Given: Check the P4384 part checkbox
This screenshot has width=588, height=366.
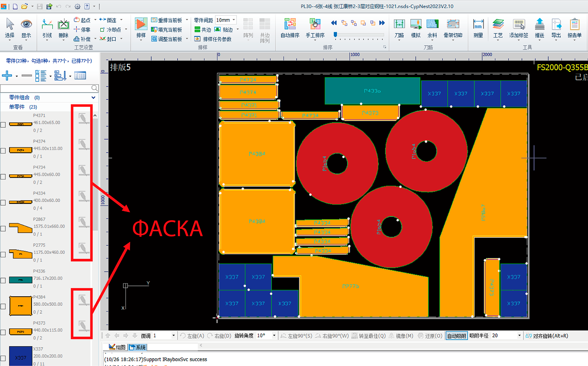Looking at the screenshot, I should coord(3,306).
